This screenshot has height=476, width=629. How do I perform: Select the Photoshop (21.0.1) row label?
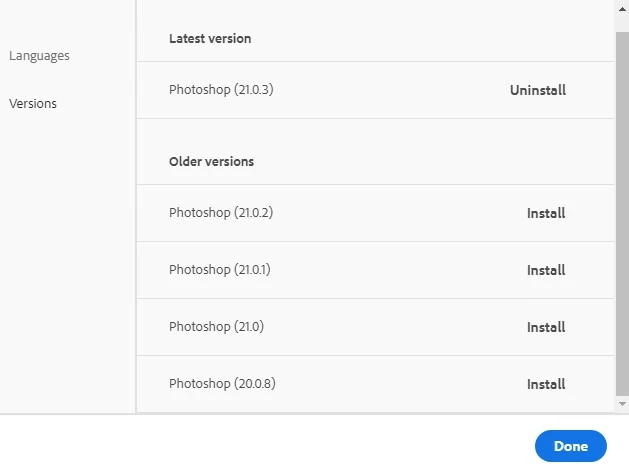pyautogui.click(x=221, y=270)
